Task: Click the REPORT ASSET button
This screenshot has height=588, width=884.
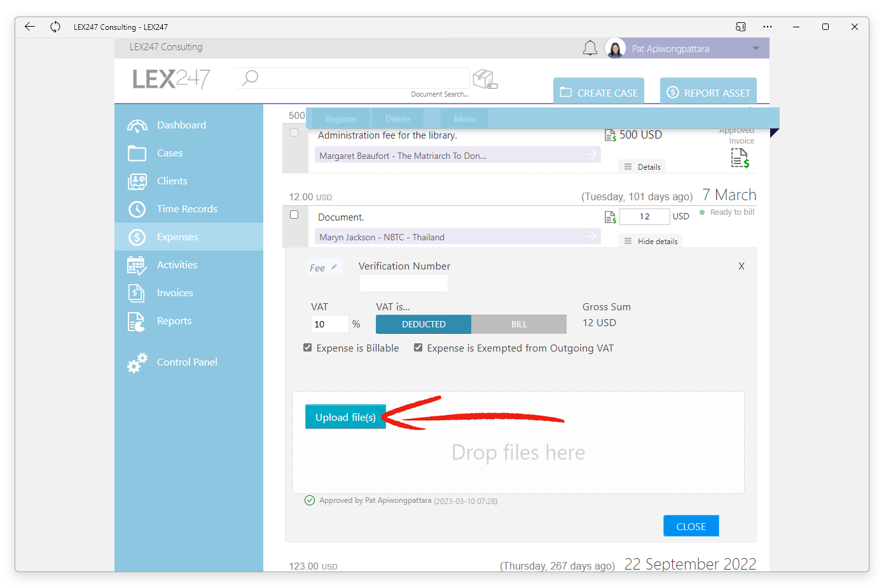Action: click(708, 91)
